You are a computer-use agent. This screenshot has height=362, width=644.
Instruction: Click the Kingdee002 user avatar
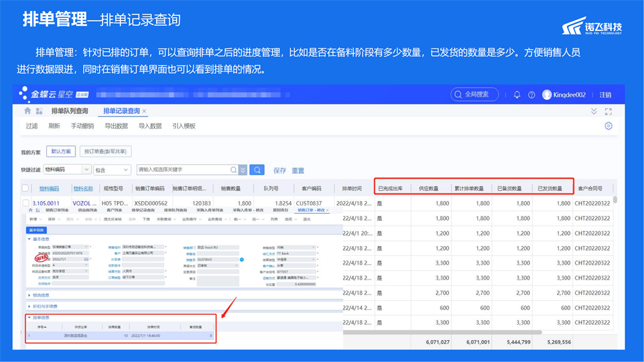click(x=547, y=95)
